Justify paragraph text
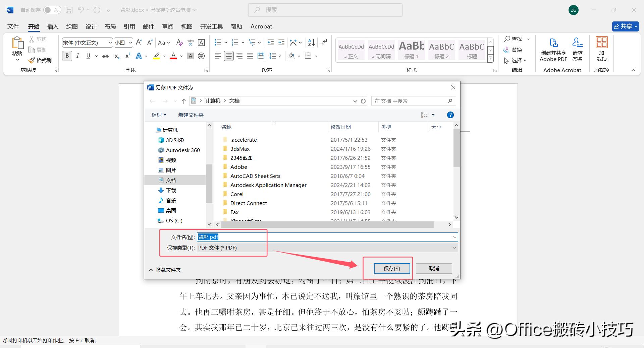 [x=250, y=56]
